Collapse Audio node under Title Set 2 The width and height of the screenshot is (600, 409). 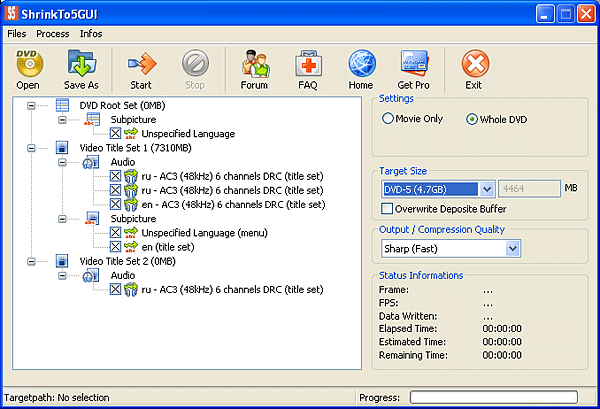[x=62, y=275]
